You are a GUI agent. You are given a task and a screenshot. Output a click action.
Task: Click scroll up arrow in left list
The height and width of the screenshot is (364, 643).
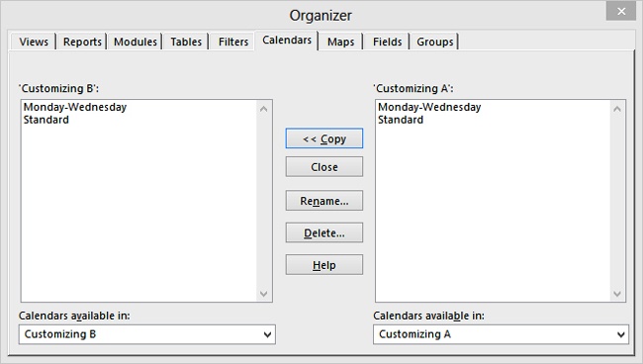(x=264, y=109)
